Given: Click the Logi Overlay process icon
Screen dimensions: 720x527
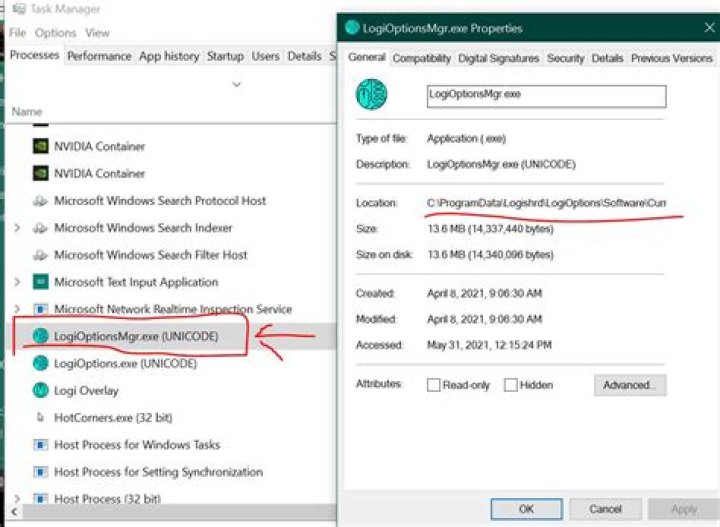Looking at the screenshot, I should (40, 390).
